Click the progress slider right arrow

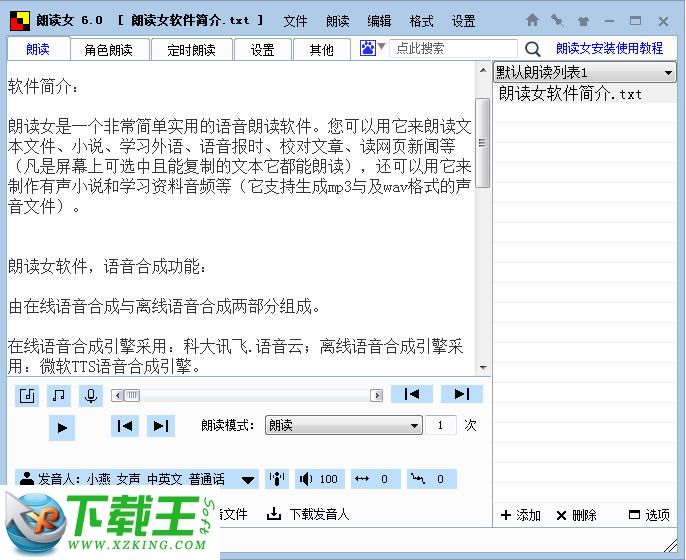376,396
